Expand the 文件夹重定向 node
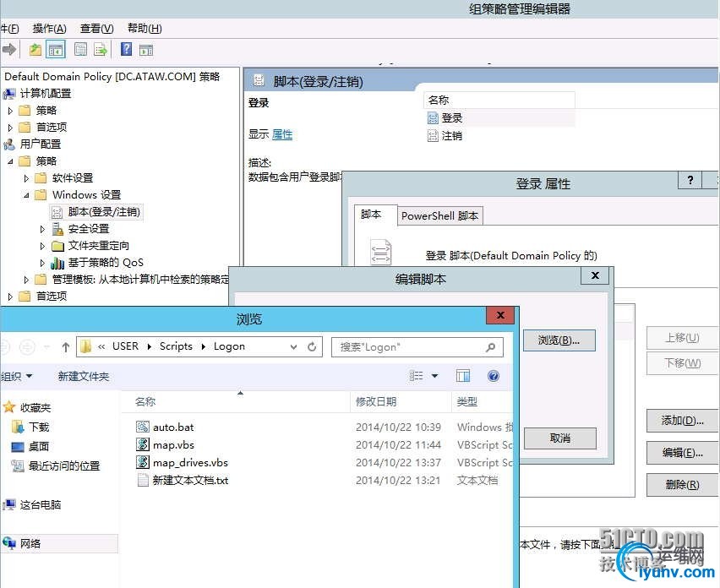Image resolution: width=720 pixels, height=588 pixels. pyautogui.click(x=42, y=246)
